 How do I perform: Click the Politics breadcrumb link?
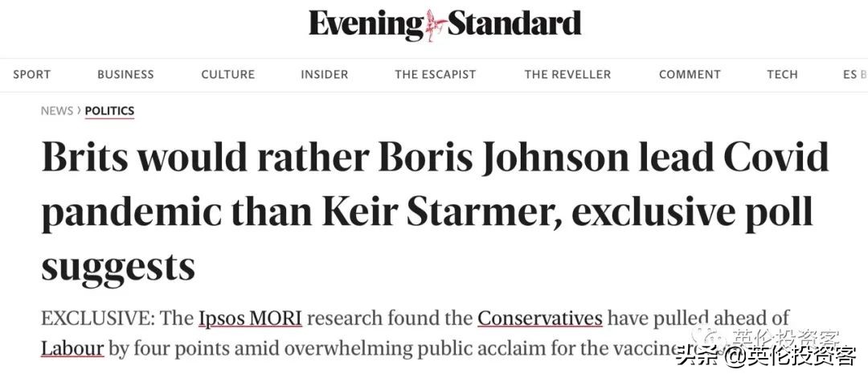[x=109, y=111]
